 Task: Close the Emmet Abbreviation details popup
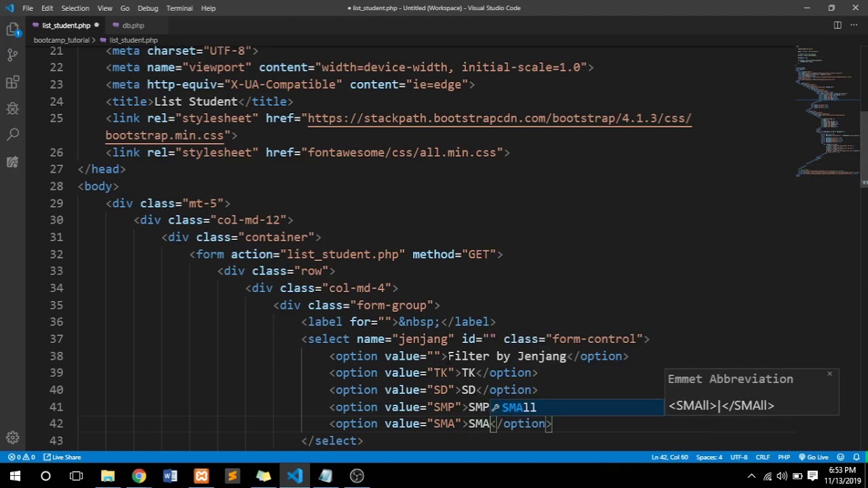pos(829,373)
